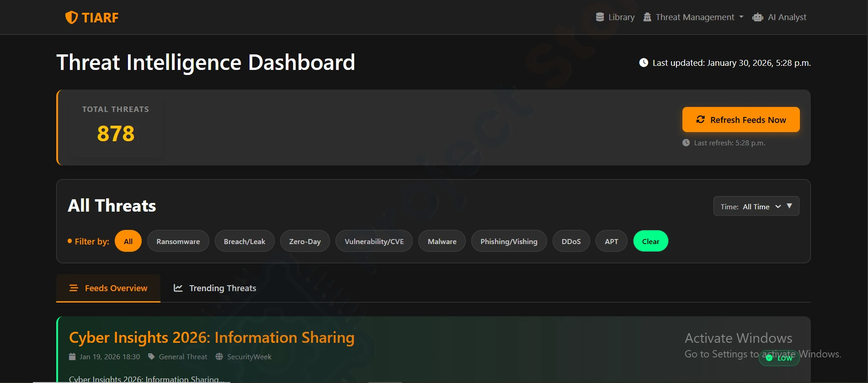Click the filter funnel icon beside Time
Screen dimensions: 868x383
789,206
